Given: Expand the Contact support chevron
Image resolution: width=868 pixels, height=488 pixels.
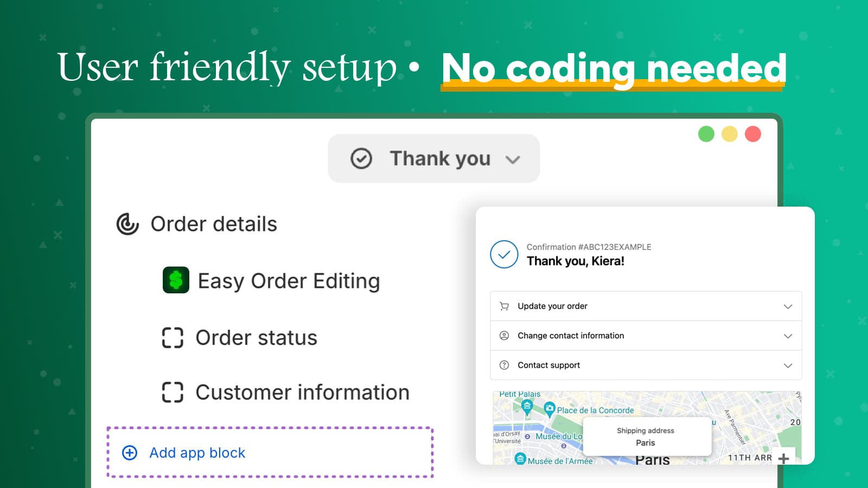Looking at the screenshot, I should click(788, 365).
